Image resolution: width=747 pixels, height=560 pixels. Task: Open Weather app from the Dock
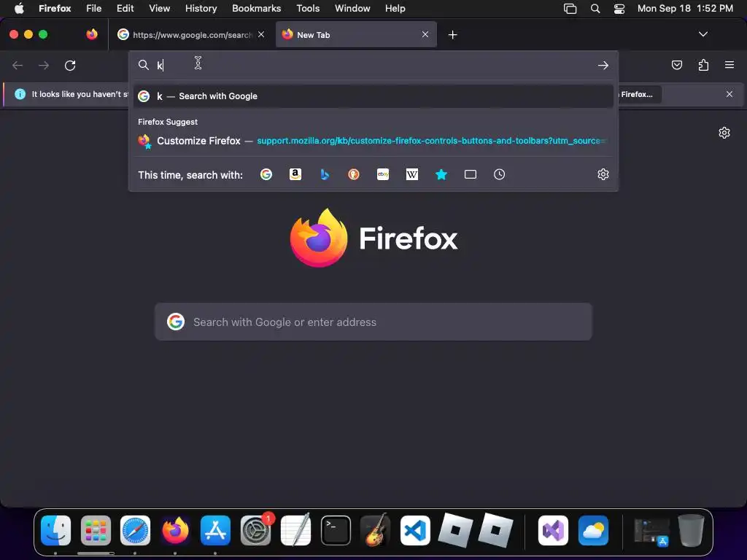593,531
